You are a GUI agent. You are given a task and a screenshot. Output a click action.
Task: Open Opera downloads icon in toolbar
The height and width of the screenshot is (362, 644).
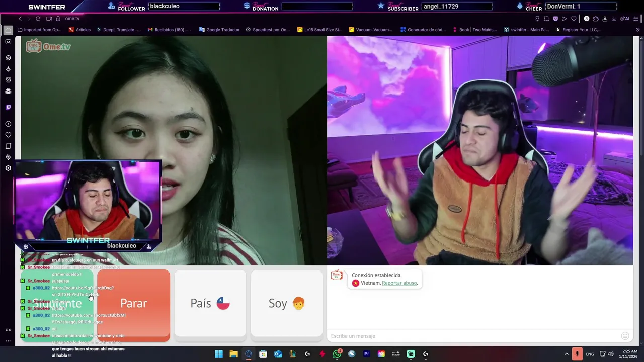[614, 19]
